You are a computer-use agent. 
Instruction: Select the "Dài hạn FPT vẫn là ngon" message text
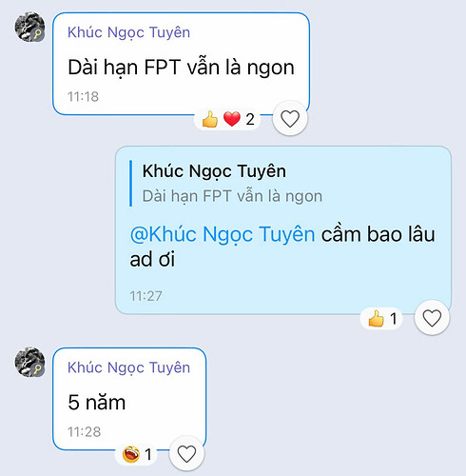181,68
